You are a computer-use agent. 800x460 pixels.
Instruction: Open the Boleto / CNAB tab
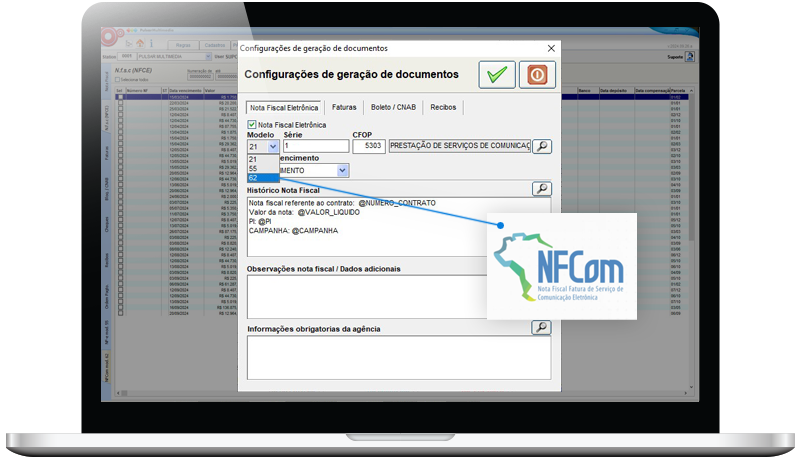393,107
